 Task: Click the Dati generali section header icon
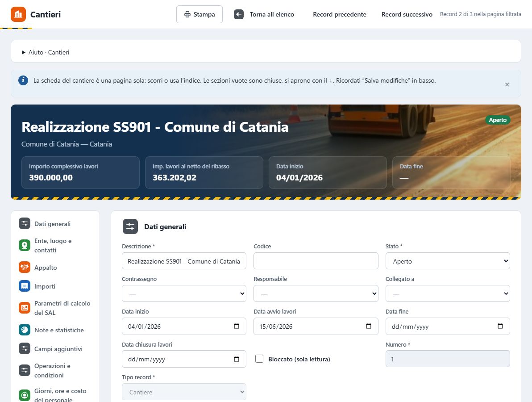[x=130, y=226]
